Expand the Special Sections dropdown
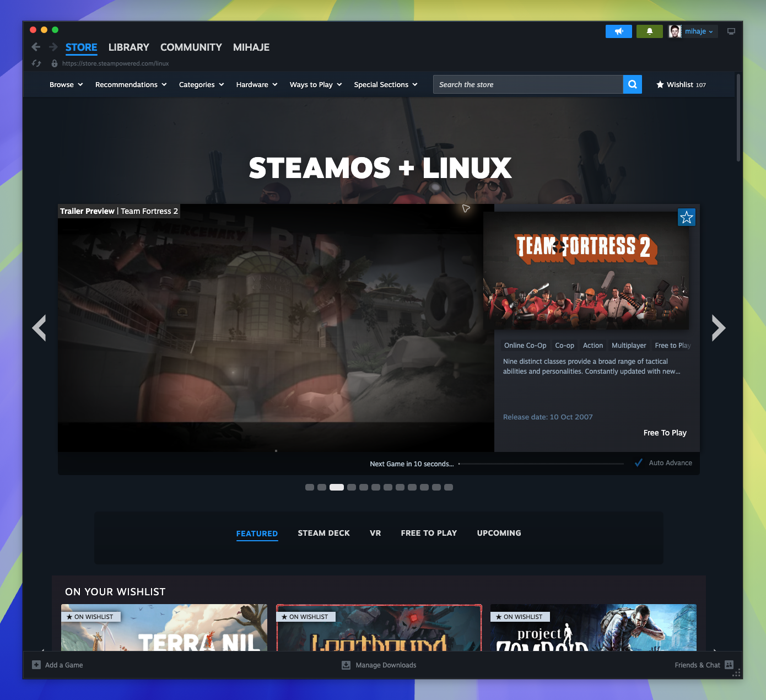 coord(386,84)
